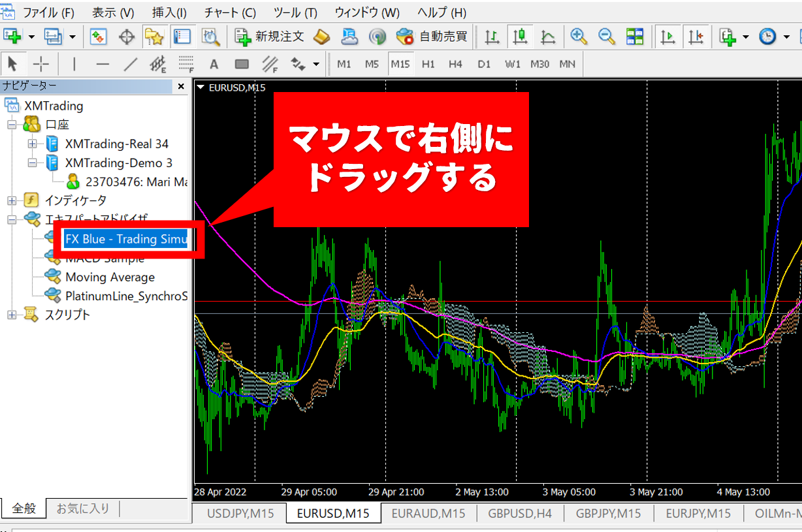Select the Fibonacci retracement tool
Screen dimensions: 802x532
186,64
